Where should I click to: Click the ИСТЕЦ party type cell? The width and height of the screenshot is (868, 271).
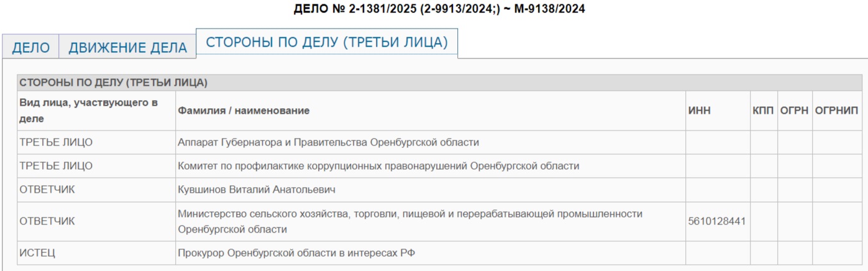pos(38,253)
